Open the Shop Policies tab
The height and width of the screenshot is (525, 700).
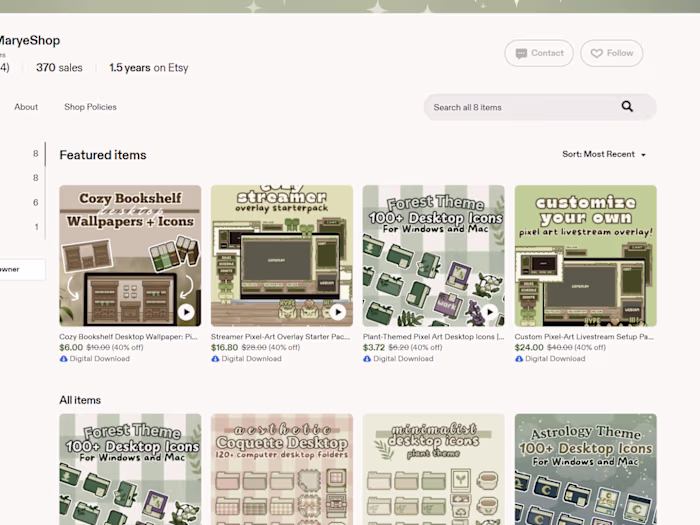[x=90, y=107]
